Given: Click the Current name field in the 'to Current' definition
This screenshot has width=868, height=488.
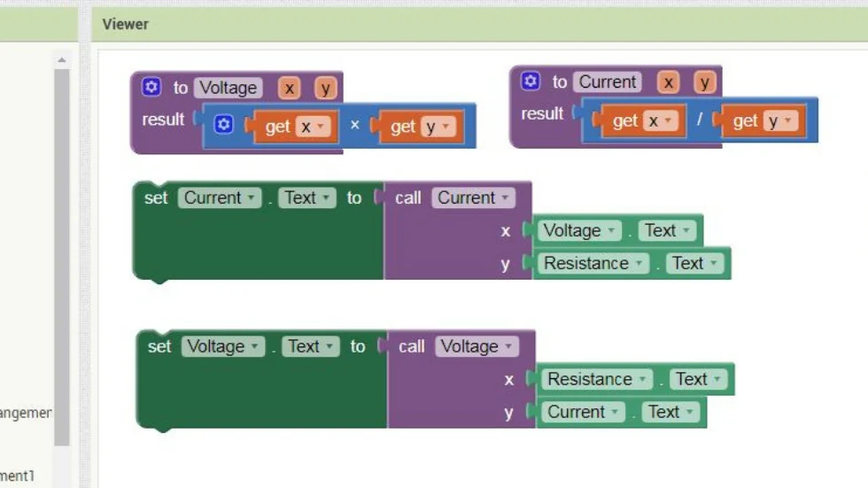Looking at the screenshot, I should (608, 81).
